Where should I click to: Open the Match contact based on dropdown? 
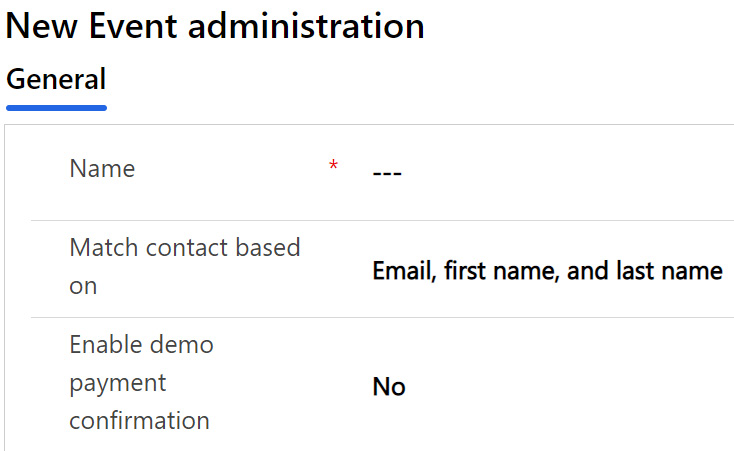coord(547,271)
